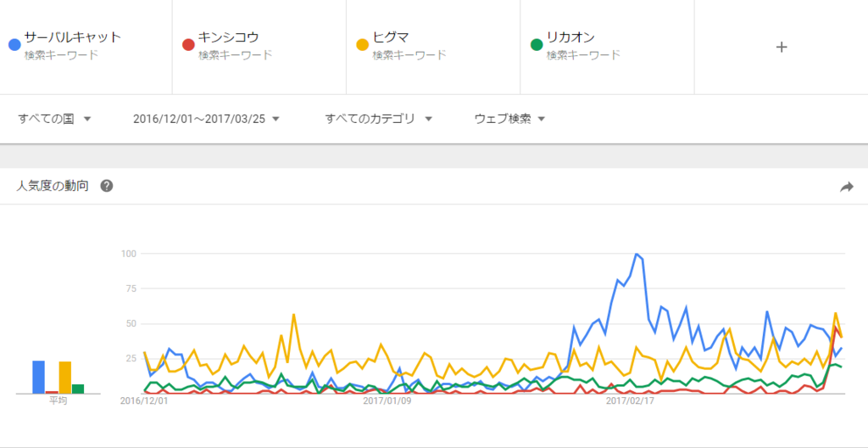Click the plus icon to add comparison term
The width and height of the screenshot is (868, 448).
tap(781, 48)
